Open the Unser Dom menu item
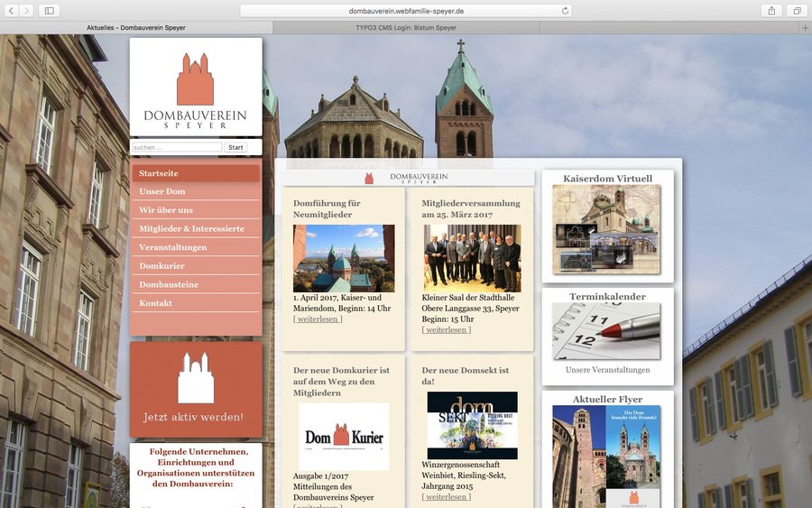Image resolution: width=812 pixels, height=508 pixels. click(162, 191)
